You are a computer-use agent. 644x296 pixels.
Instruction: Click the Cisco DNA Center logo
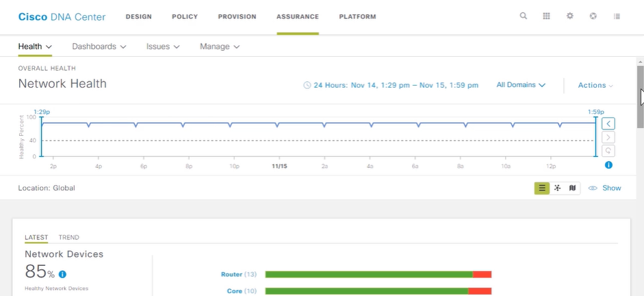tap(62, 17)
